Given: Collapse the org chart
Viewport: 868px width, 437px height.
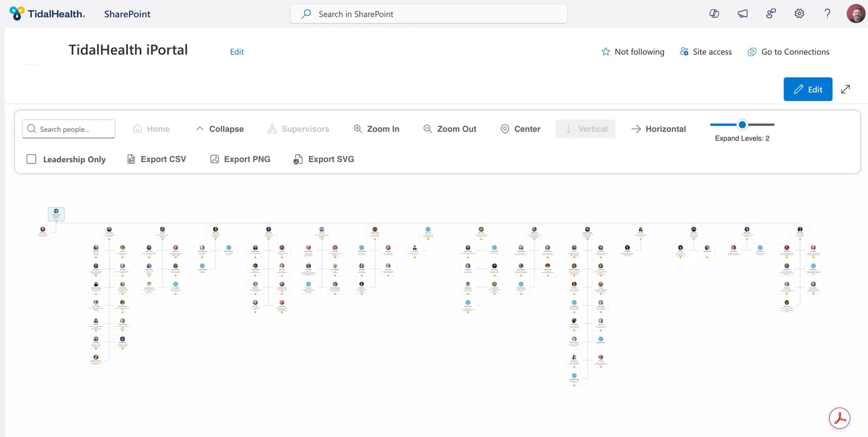Looking at the screenshot, I should [x=219, y=129].
